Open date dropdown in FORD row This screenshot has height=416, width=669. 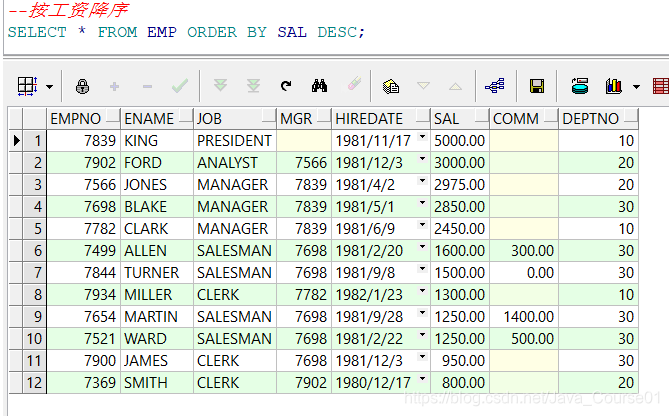pyautogui.click(x=422, y=159)
